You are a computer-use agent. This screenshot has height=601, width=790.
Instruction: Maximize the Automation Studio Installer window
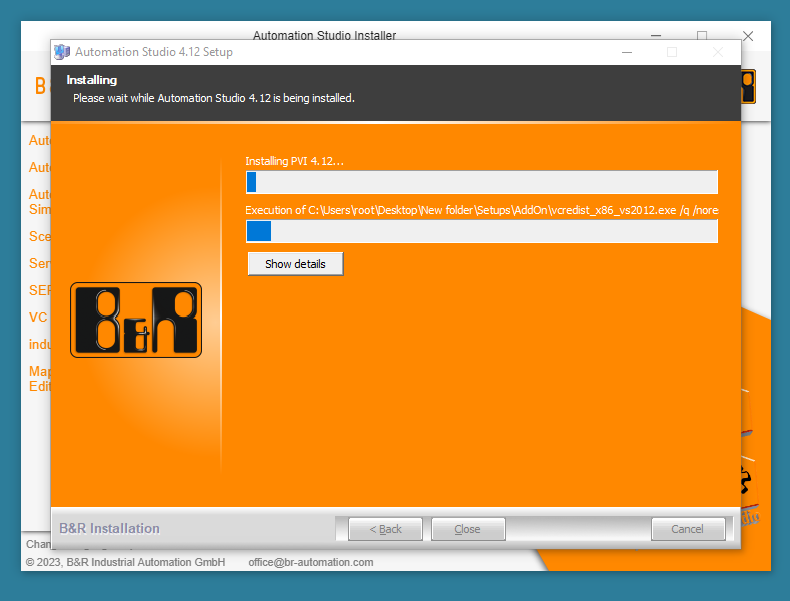702,35
